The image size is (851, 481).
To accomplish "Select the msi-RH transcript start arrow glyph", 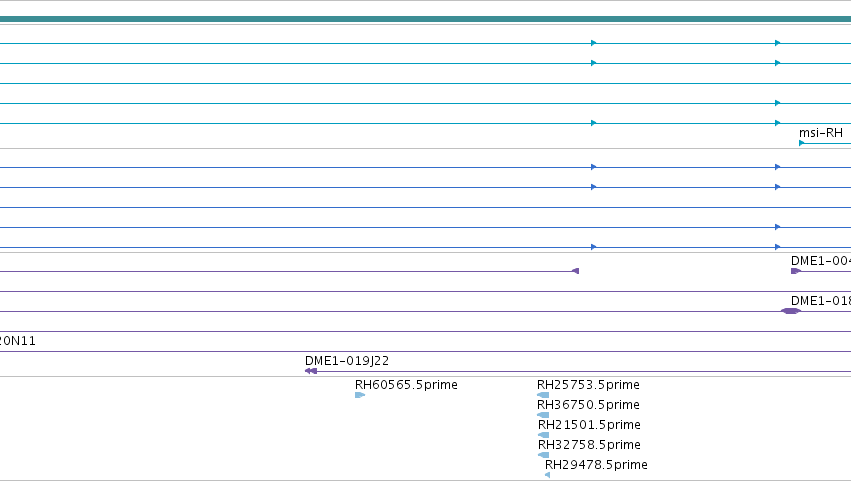I will coord(802,143).
